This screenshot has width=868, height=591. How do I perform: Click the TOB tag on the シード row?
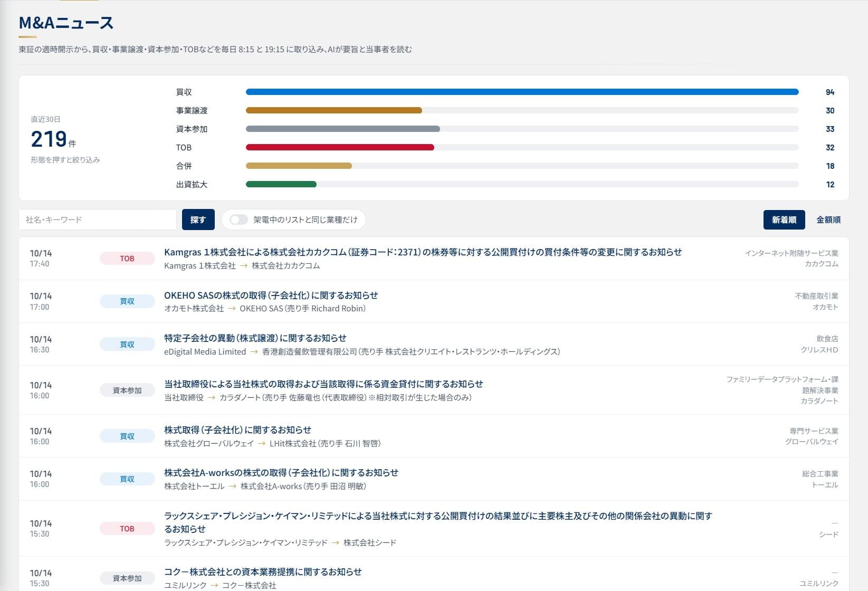127,529
